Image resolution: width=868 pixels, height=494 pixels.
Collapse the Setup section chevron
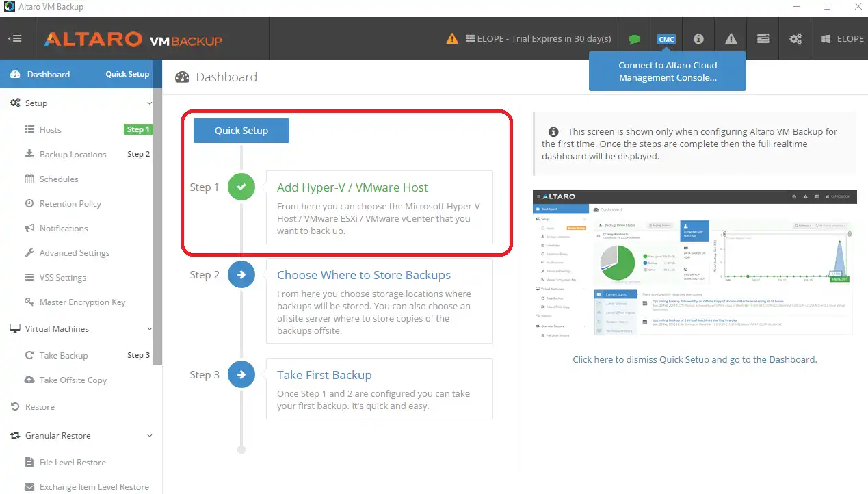[x=150, y=103]
